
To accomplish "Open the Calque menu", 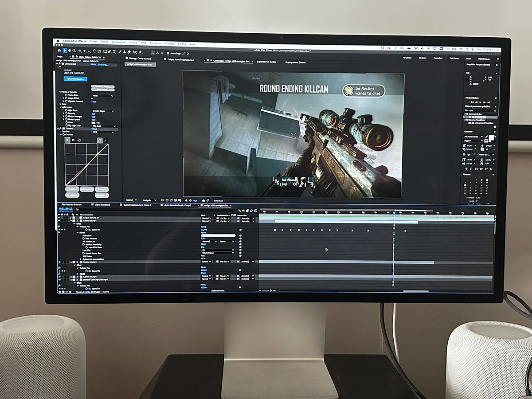I will coord(133,43).
